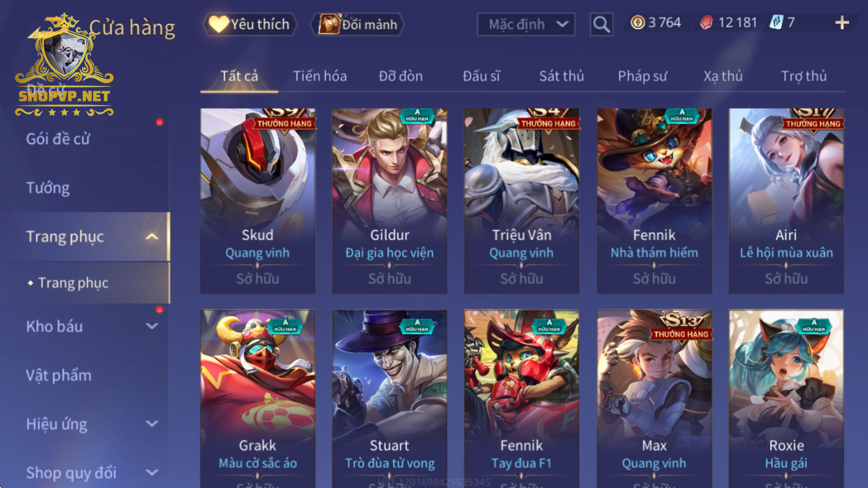Image resolution: width=868 pixels, height=488 pixels.
Task: Click the SHOPVP.NET crest logo
Action: click(64, 64)
